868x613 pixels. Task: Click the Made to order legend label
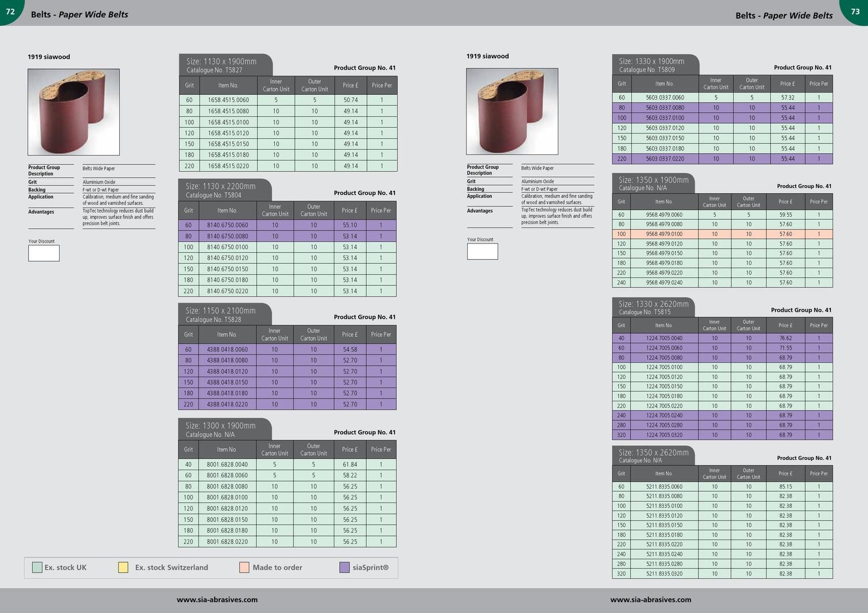[277, 567]
